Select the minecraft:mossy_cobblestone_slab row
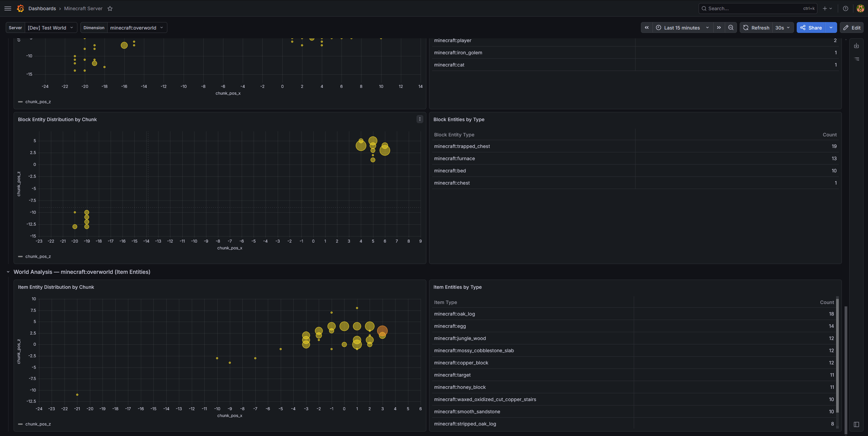The height and width of the screenshot is (436, 868). (x=633, y=350)
